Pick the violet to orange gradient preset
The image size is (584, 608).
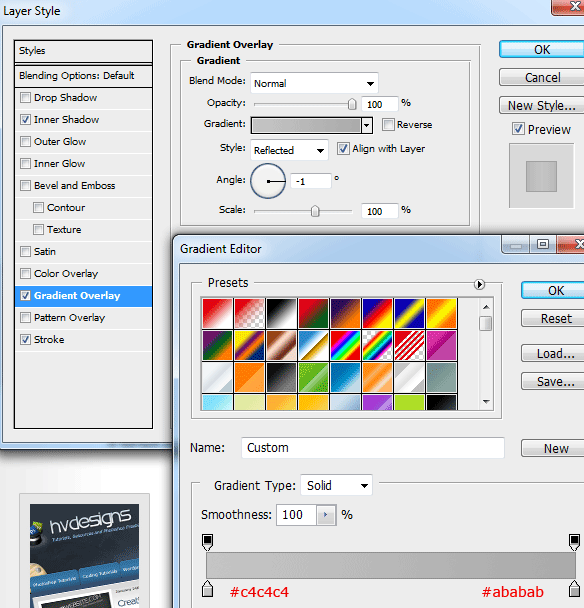click(346, 313)
